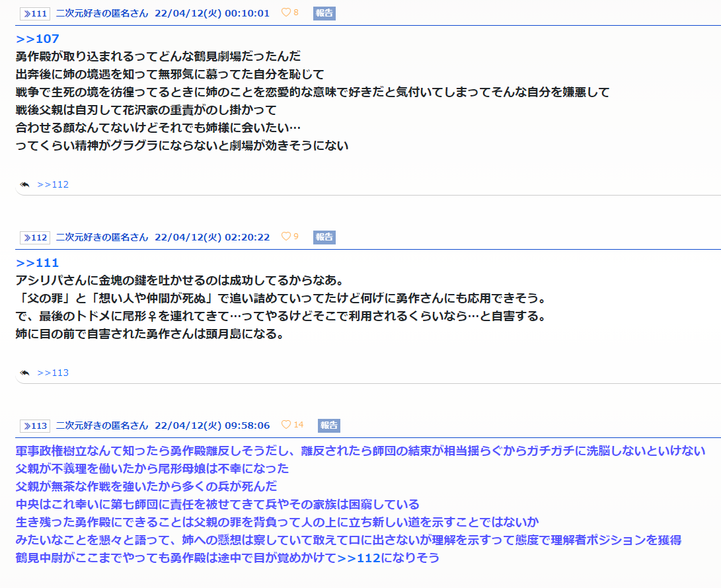The height and width of the screenshot is (588, 721).
Task: Follow the >>112 reply link below post 111
Action: (x=53, y=184)
